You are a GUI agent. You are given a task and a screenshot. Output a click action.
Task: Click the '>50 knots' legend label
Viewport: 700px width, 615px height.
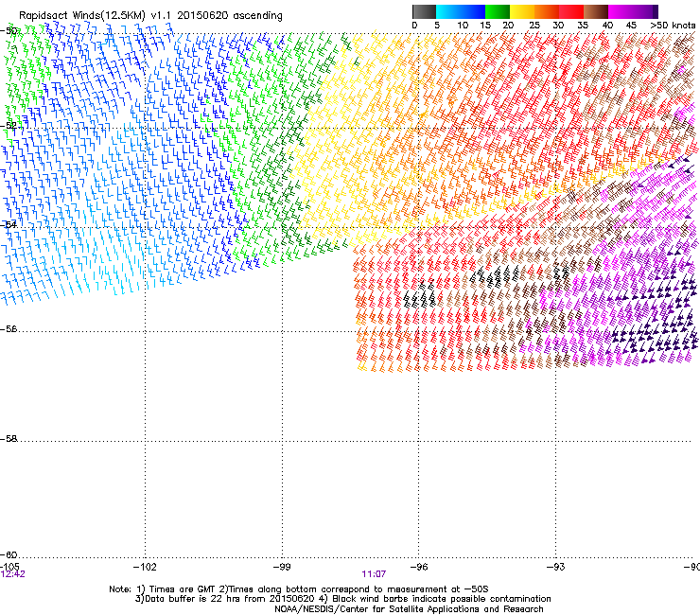pos(673,26)
